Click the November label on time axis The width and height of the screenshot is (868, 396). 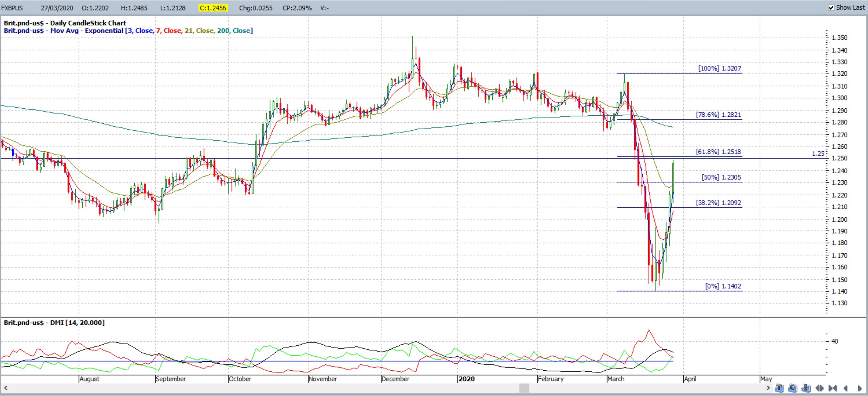[323, 379]
